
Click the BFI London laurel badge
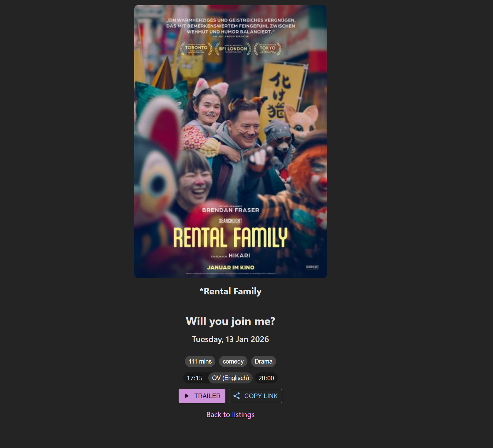coord(233,49)
